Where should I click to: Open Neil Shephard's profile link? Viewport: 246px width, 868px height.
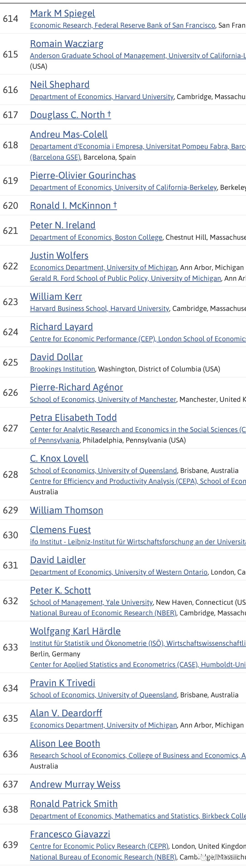60,84
